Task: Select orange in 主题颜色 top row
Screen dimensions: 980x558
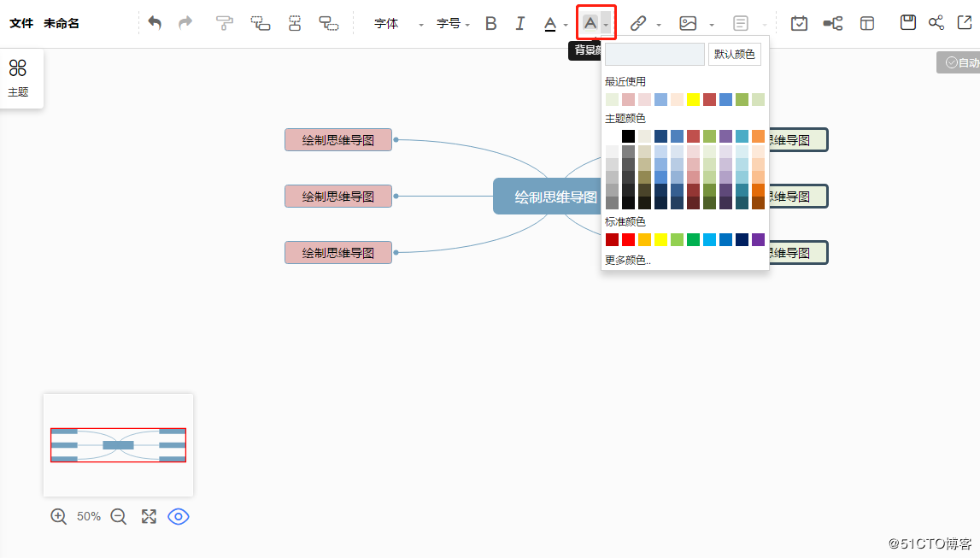Action: (758, 136)
